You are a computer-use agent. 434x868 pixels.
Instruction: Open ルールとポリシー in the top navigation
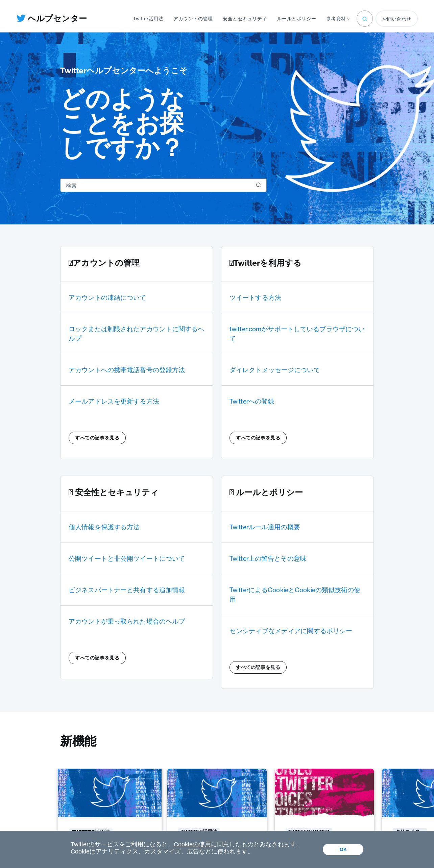pyautogui.click(x=296, y=19)
